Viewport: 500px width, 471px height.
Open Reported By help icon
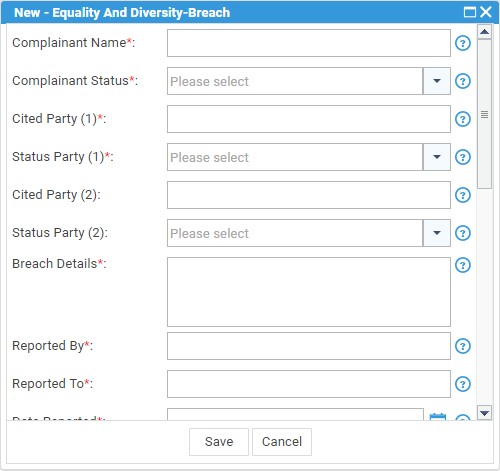point(463,346)
